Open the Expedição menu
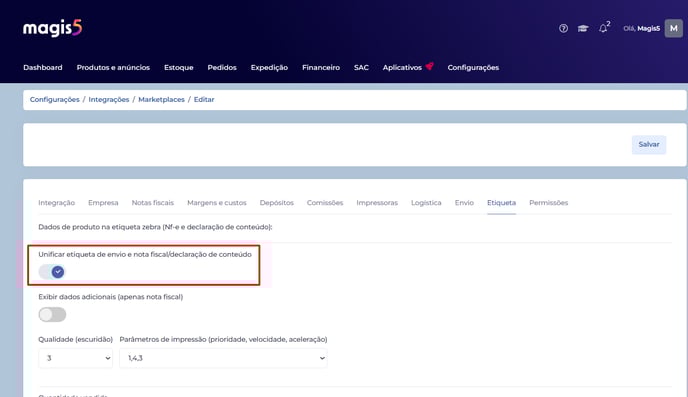The image size is (688, 397). 269,68
